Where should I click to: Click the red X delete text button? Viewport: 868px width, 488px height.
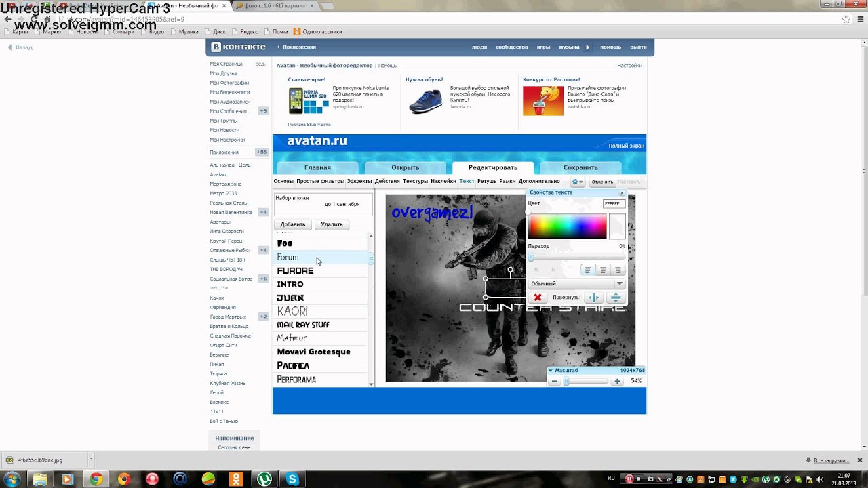click(x=538, y=297)
